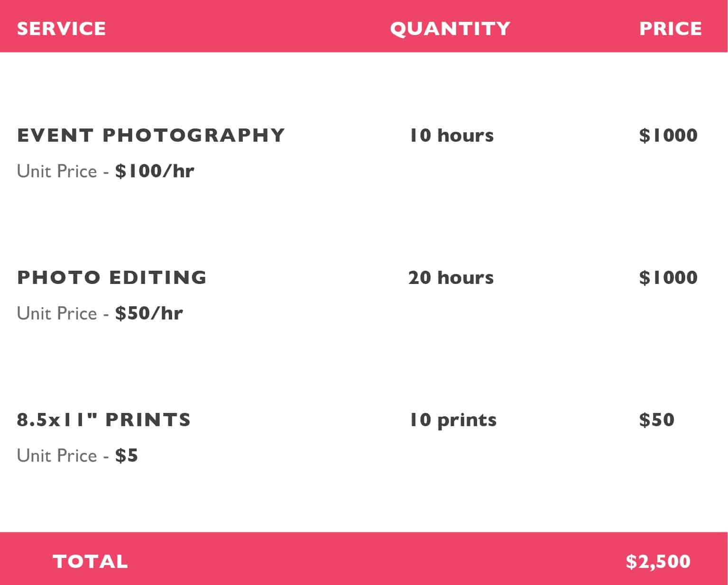The height and width of the screenshot is (585, 728).
Task: Click "Unit Price" label under Photo Editing
Action: point(57,313)
